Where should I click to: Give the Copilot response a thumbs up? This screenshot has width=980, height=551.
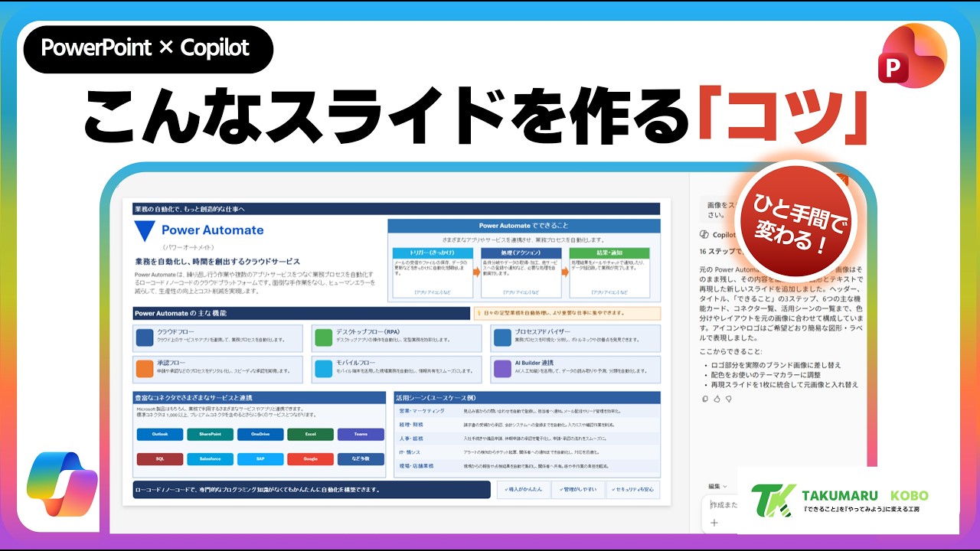coord(717,399)
